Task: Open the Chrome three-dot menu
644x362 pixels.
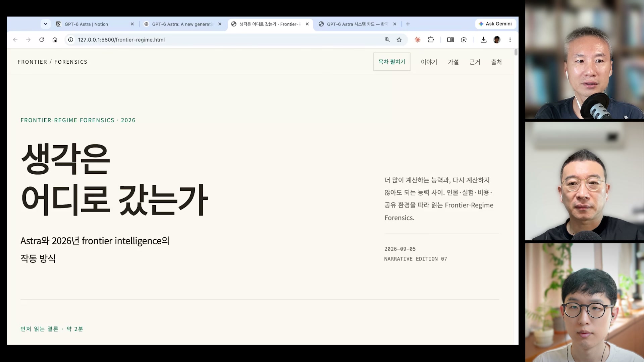Action: tap(510, 40)
